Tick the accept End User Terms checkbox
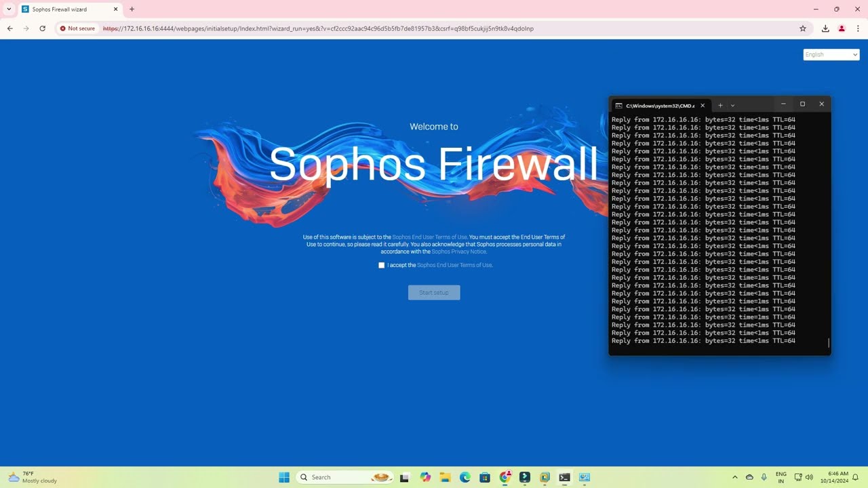 [x=381, y=265]
